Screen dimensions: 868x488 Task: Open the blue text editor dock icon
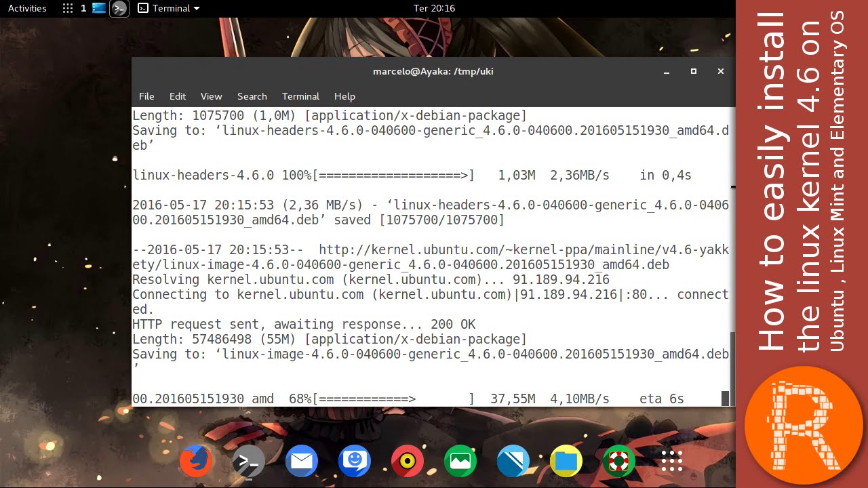coord(513,462)
